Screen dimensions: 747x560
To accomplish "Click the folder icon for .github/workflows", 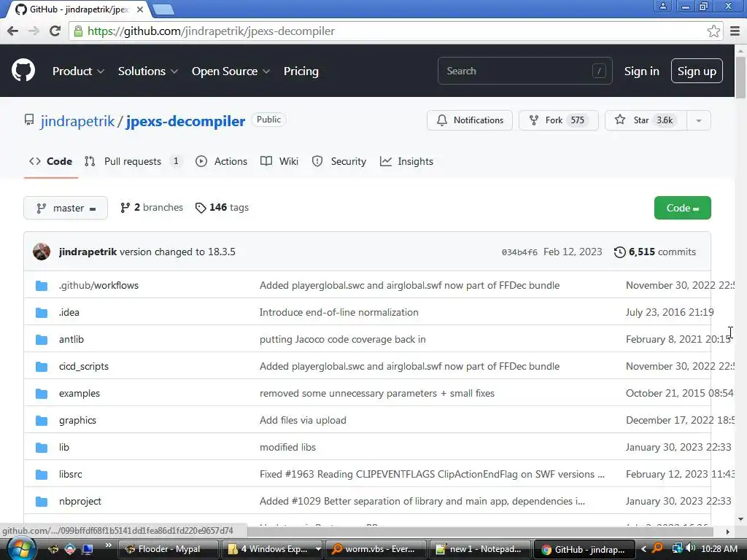I will point(42,286).
